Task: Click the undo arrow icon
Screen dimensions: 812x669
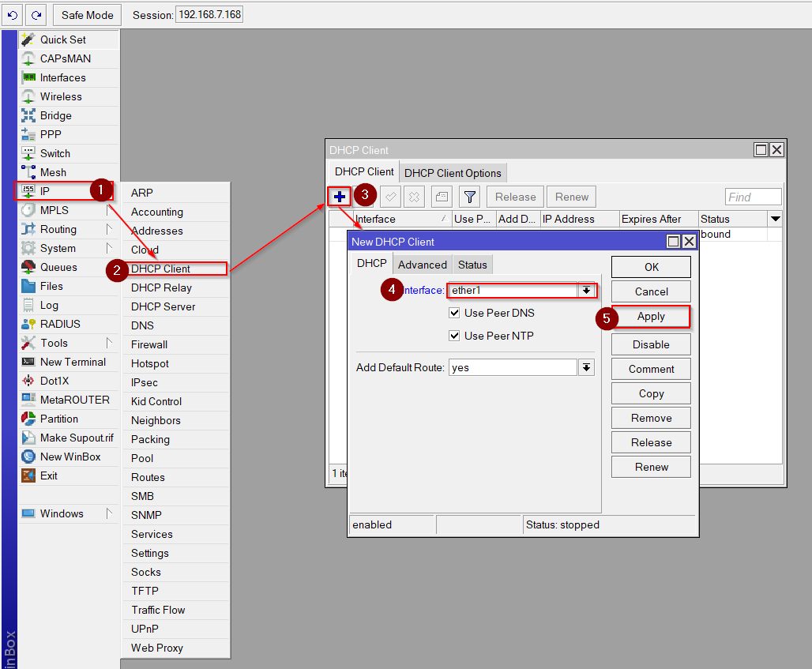Action: 13,15
